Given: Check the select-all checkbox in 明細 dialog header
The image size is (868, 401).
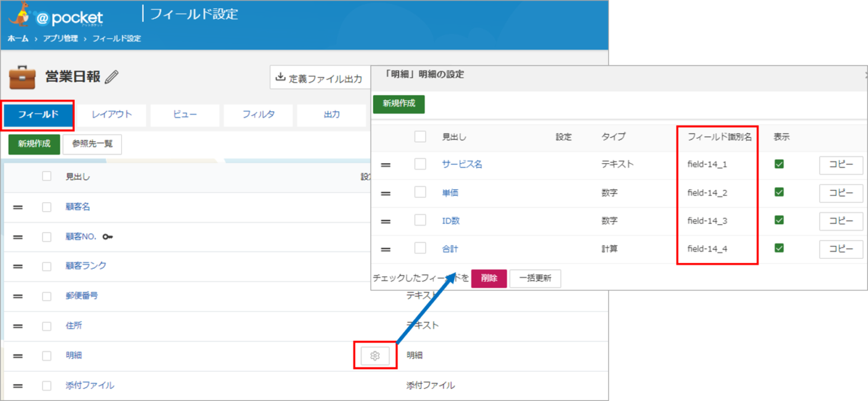Looking at the screenshot, I should coord(420,137).
